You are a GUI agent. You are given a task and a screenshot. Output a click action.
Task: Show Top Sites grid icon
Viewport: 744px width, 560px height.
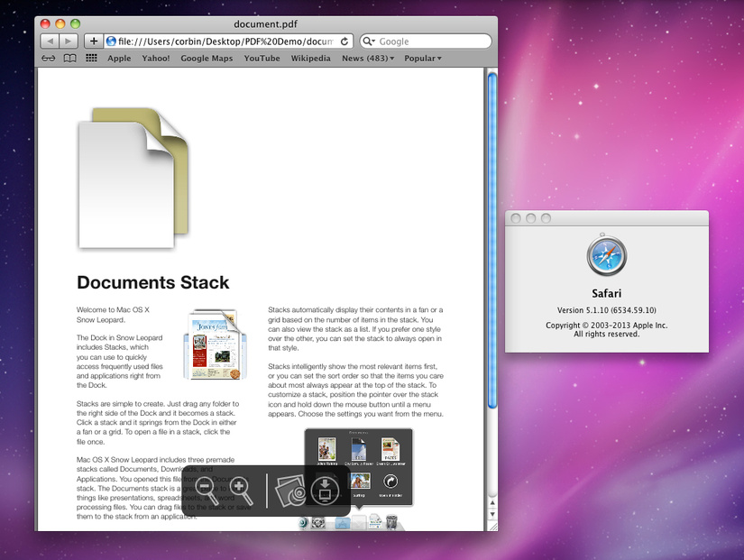click(90, 58)
